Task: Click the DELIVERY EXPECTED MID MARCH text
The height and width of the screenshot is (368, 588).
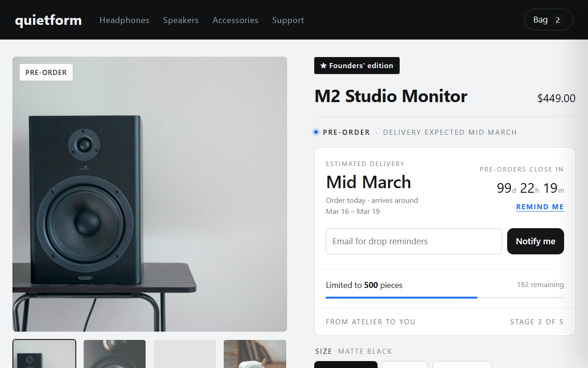Action: (x=450, y=132)
